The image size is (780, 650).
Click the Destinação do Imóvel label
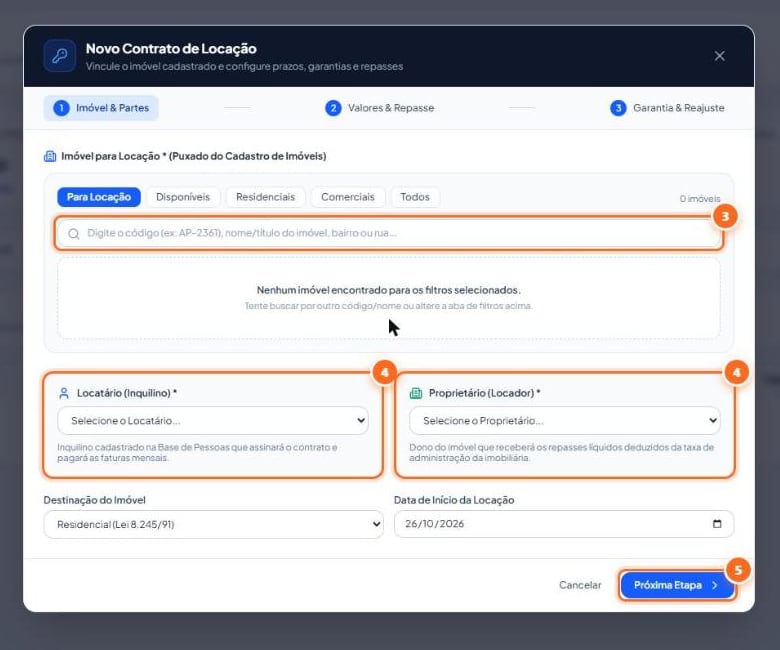[95, 500]
